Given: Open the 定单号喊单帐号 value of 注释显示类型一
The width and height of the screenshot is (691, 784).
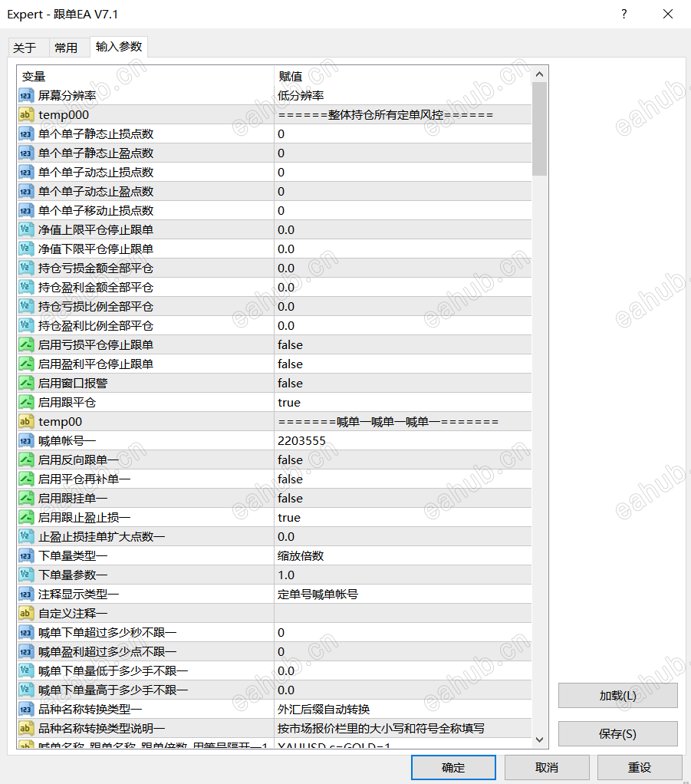Looking at the screenshot, I should coord(403,594).
